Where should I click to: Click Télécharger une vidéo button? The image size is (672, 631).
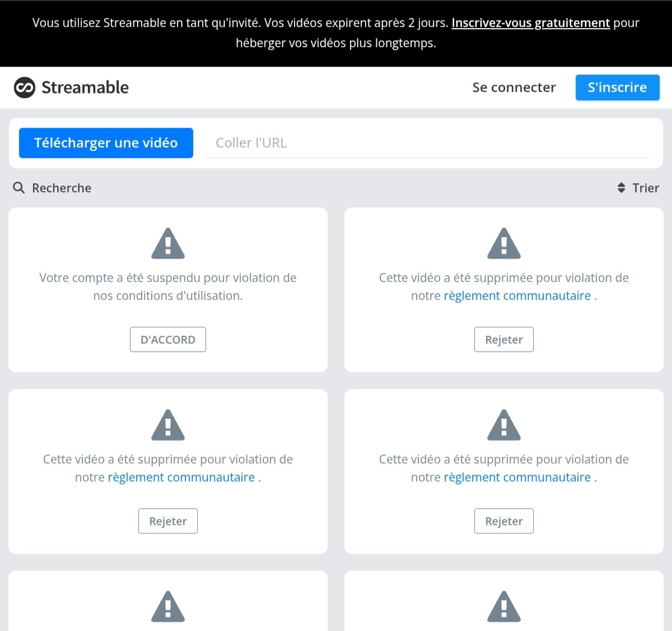106,143
